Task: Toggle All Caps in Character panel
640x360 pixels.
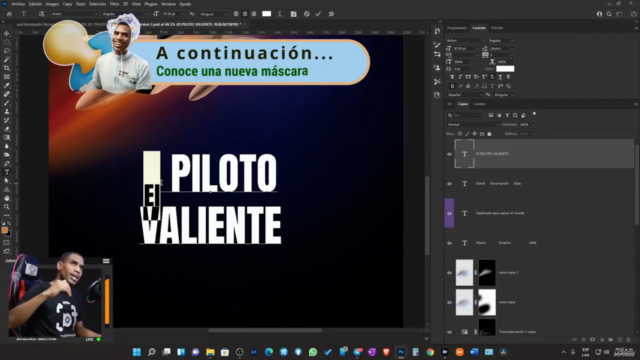Action: tap(468, 77)
